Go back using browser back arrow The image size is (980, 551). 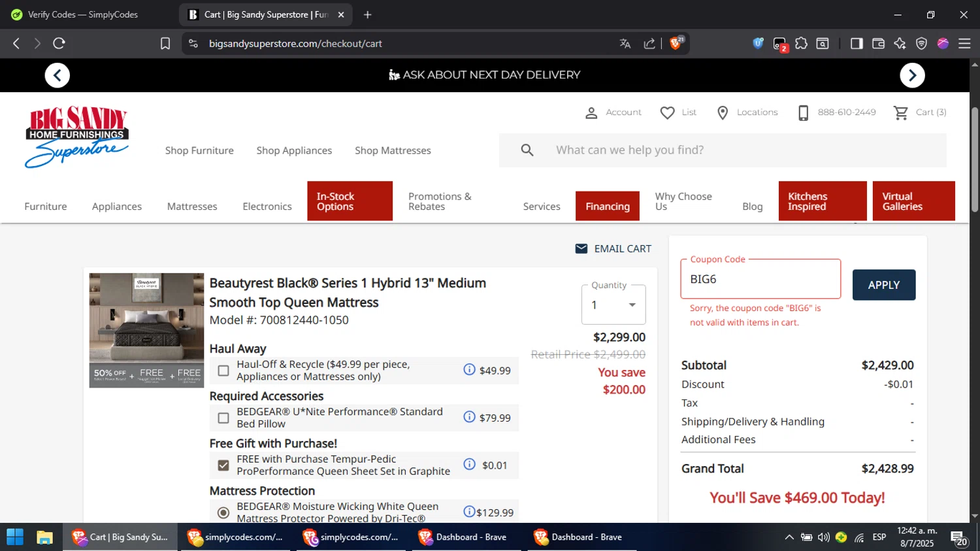pyautogui.click(x=16, y=43)
